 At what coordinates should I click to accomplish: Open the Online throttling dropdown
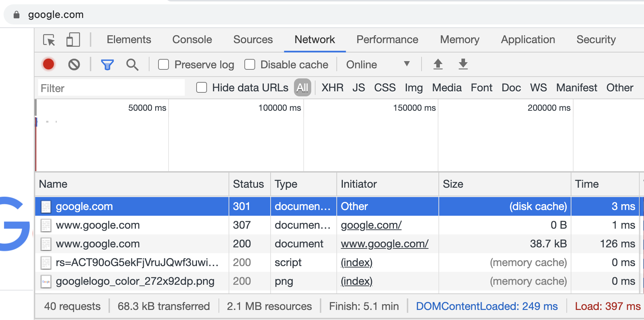point(378,65)
